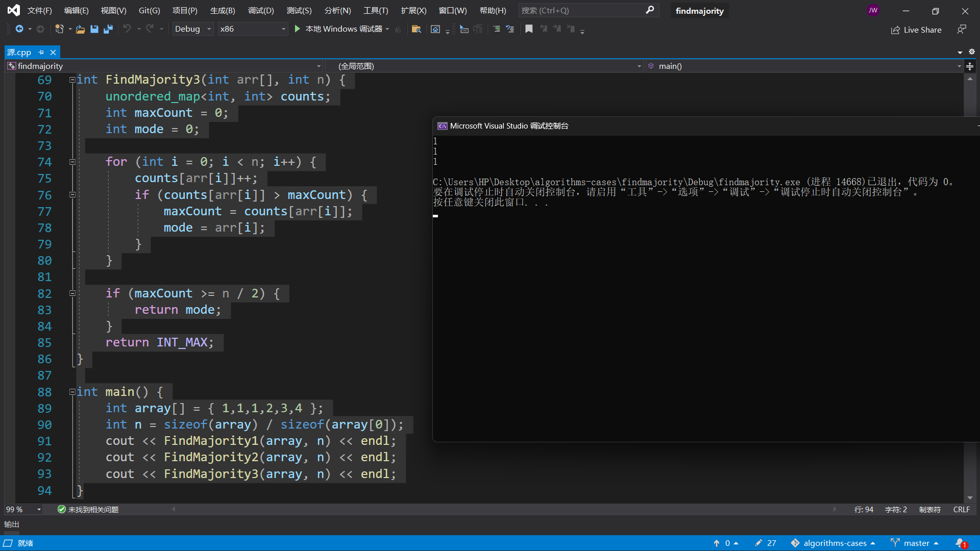
Task: Click the CRLF line ending indicator
Action: (962, 510)
